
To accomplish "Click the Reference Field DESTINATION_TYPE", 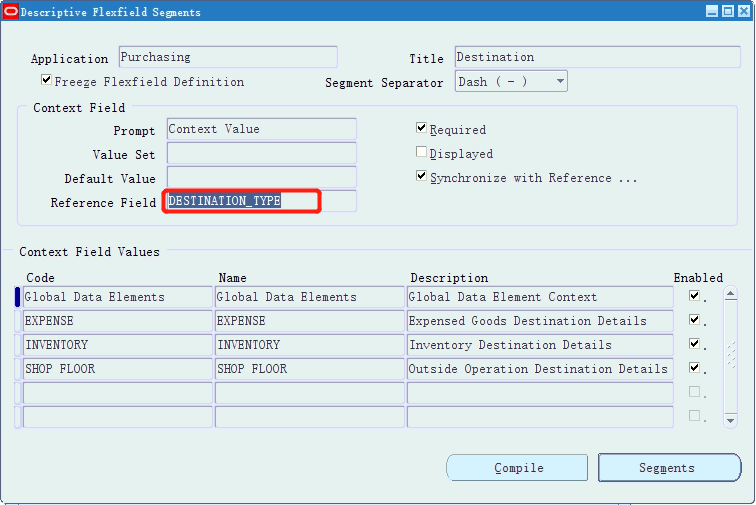I will pos(262,201).
